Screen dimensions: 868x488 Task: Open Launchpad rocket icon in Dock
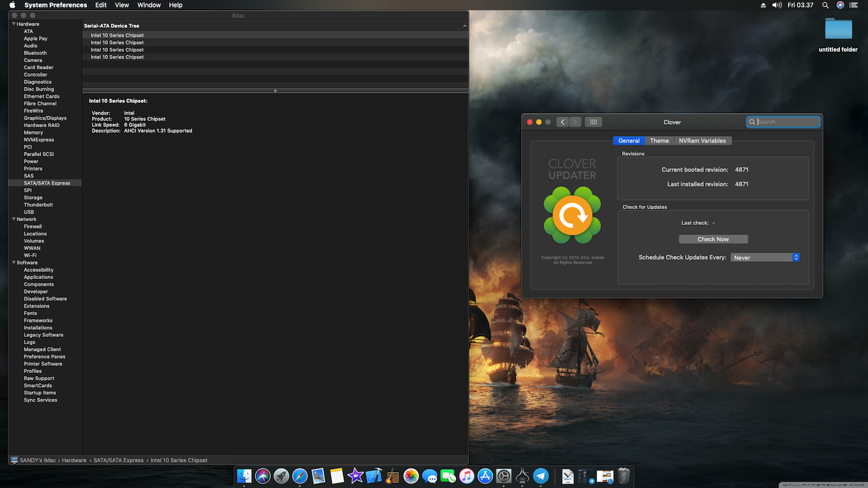pyautogui.click(x=281, y=475)
